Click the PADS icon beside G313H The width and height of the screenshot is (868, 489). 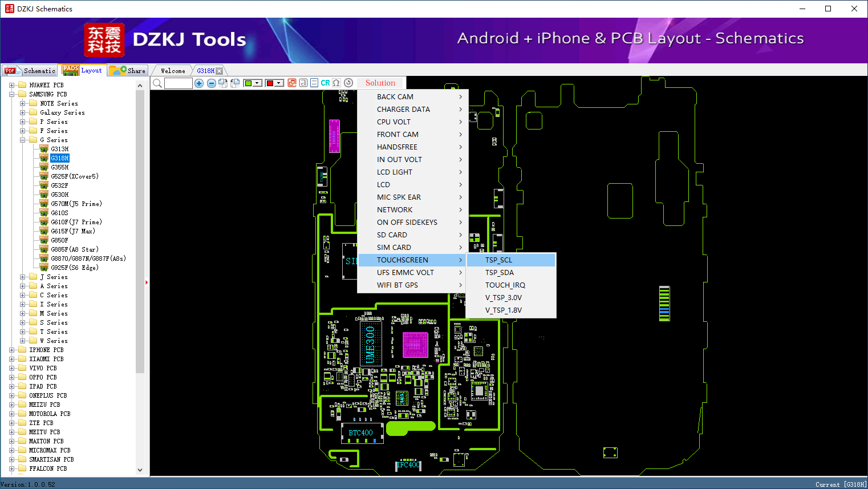[44, 149]
